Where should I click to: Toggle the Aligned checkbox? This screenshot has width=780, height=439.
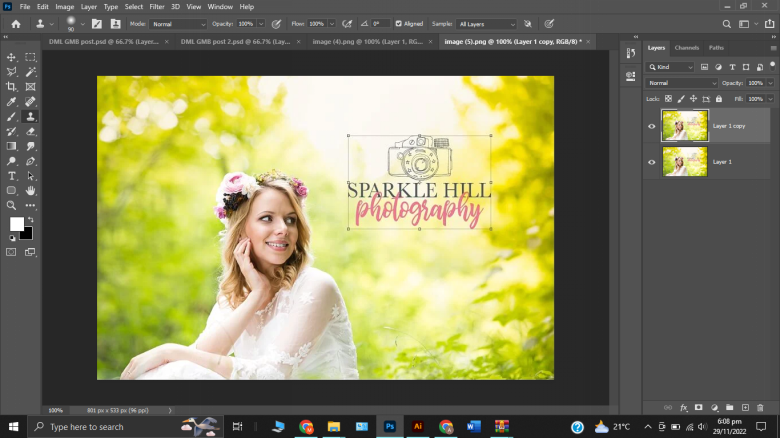coord(398,24)
